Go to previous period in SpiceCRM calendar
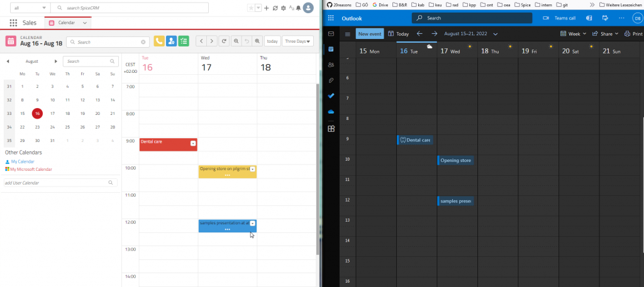 click(x=201, y=41)
